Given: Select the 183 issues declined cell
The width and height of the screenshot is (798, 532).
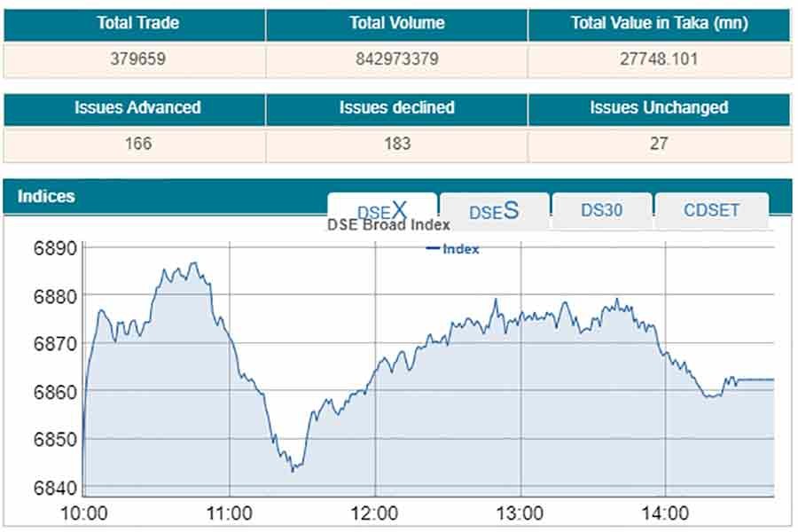Looking at the screenshot, I should pyautogui.click(x=396, y=144).
